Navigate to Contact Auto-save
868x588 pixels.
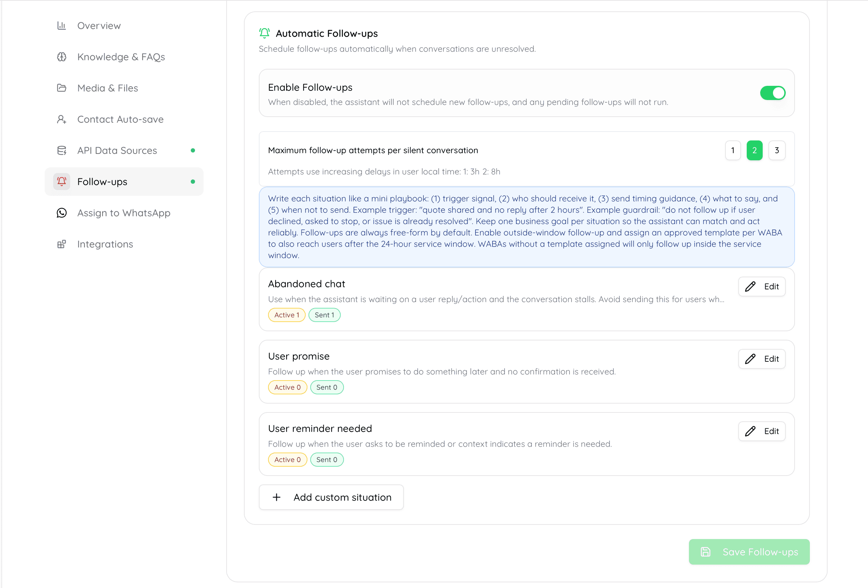124,119
